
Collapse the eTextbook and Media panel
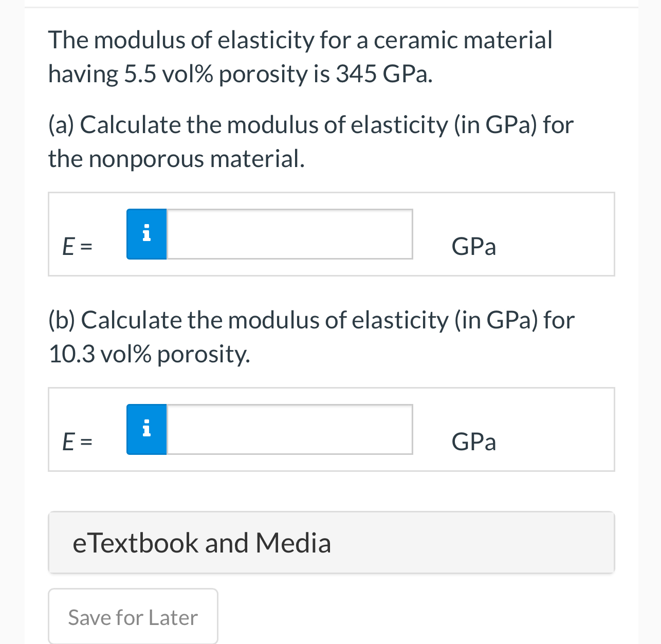click(x=331, y=542)
